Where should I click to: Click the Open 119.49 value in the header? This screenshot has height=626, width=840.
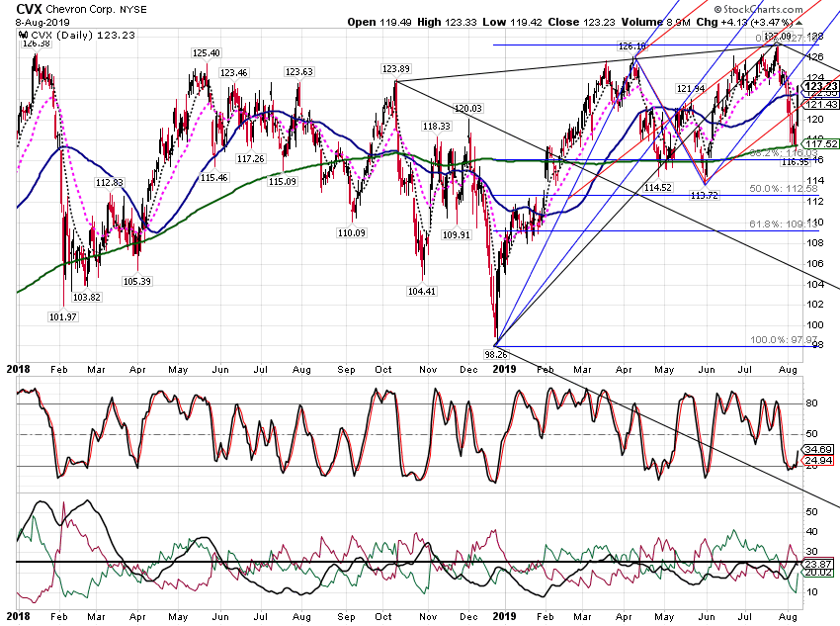379,22
